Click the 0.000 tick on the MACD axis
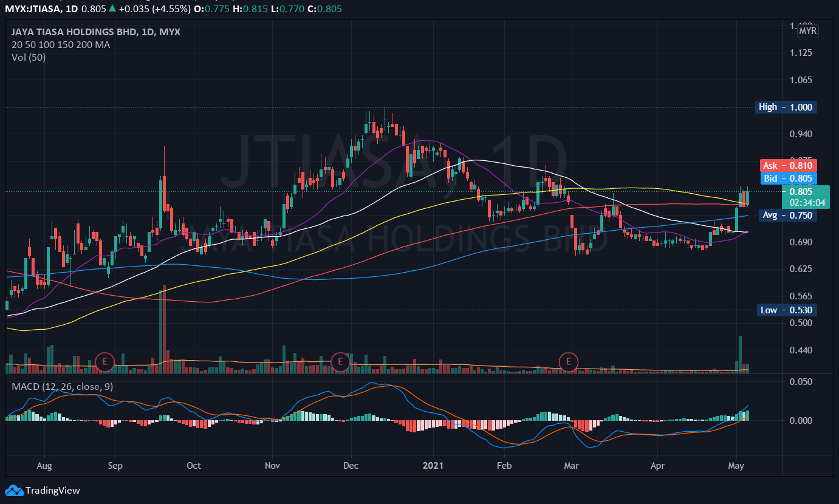 coord(801,420)
